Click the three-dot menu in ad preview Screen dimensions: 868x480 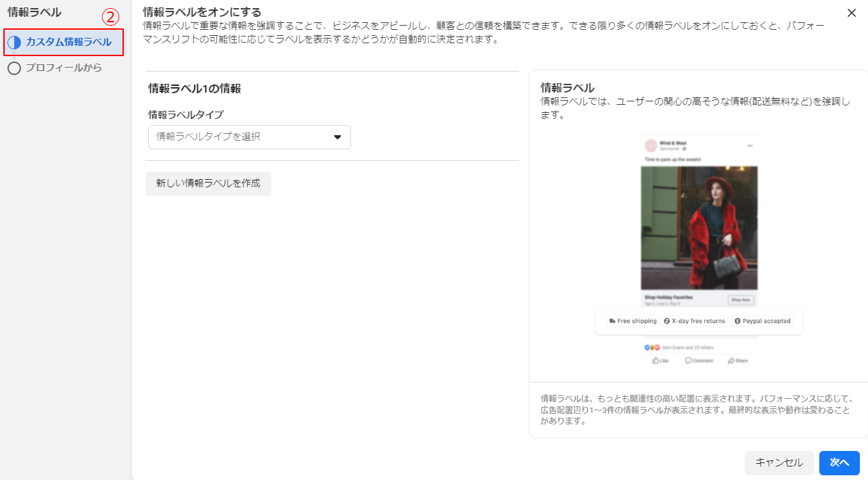click(x=750, y=146)
